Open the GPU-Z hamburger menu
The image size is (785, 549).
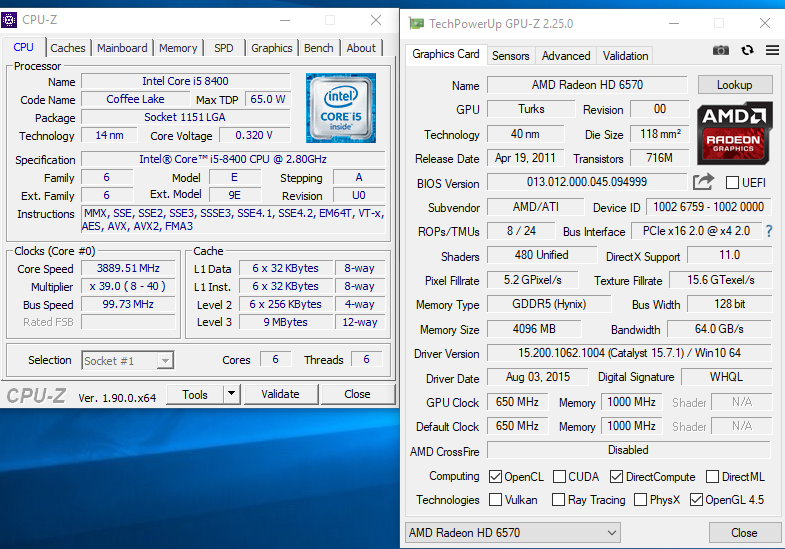pos(772,50)
